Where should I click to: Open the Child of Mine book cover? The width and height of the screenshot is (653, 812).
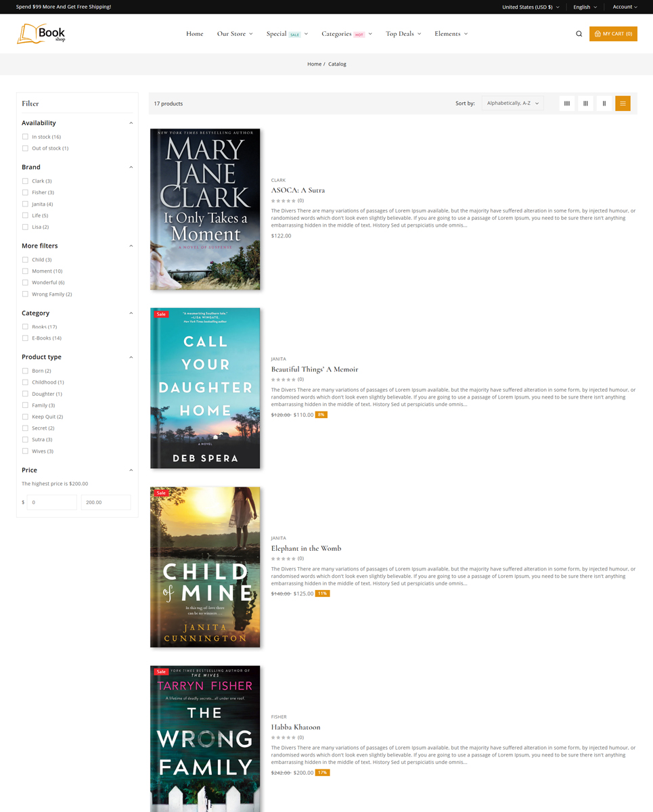coord(205,567)
